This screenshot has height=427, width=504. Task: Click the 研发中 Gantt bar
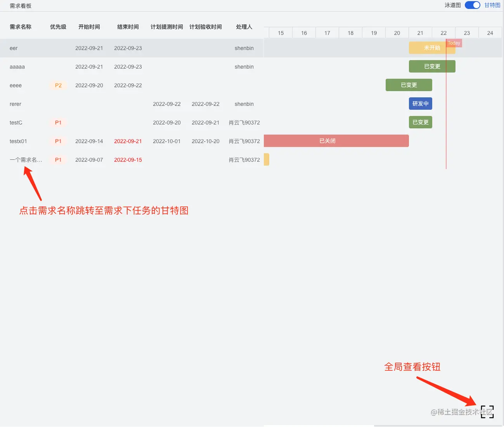[420, 104]
